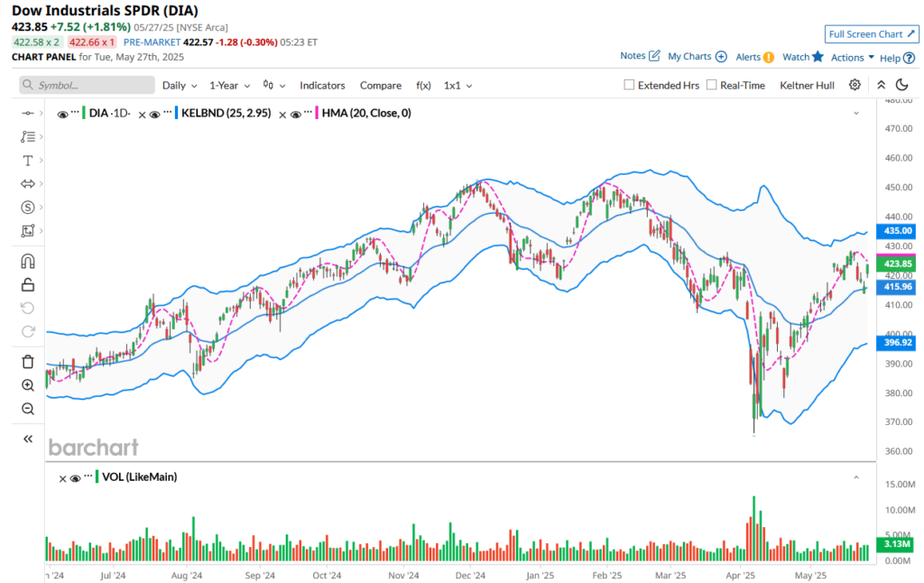Click the zoom in magnifier icon
This screenshot has width=924, height=583.
click(x=27, y=385)
